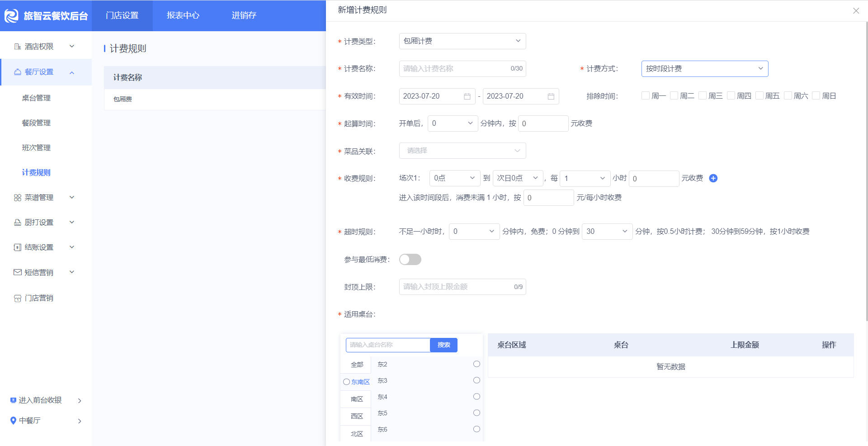Check the 周四 exclusion checkbox
The width and height of the screenshot is (868, 446).
(x=731, y=95)
